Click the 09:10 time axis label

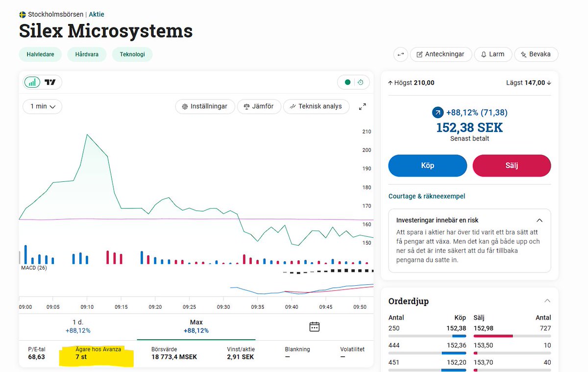87,307
